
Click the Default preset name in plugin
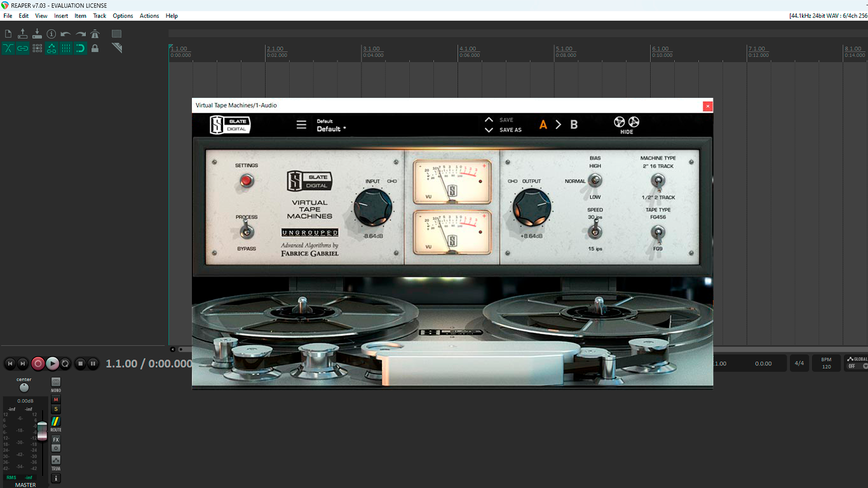332,129
